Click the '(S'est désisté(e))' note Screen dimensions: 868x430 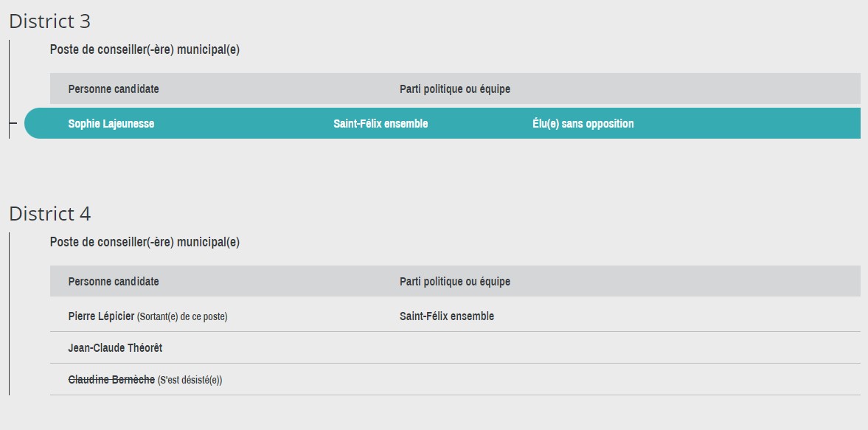tap(190, 380)
